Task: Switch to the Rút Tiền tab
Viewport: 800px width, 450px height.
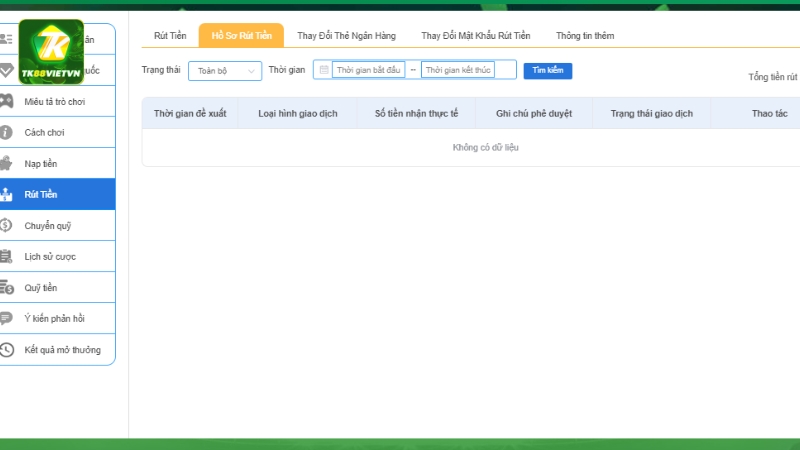Action: [x=170, y=36]
